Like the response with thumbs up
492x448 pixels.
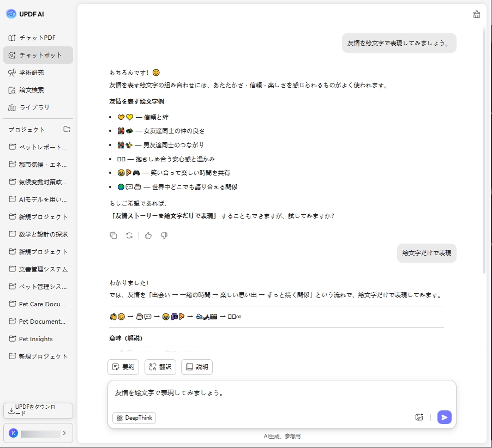pyautogui.click(x=148, y=235)
